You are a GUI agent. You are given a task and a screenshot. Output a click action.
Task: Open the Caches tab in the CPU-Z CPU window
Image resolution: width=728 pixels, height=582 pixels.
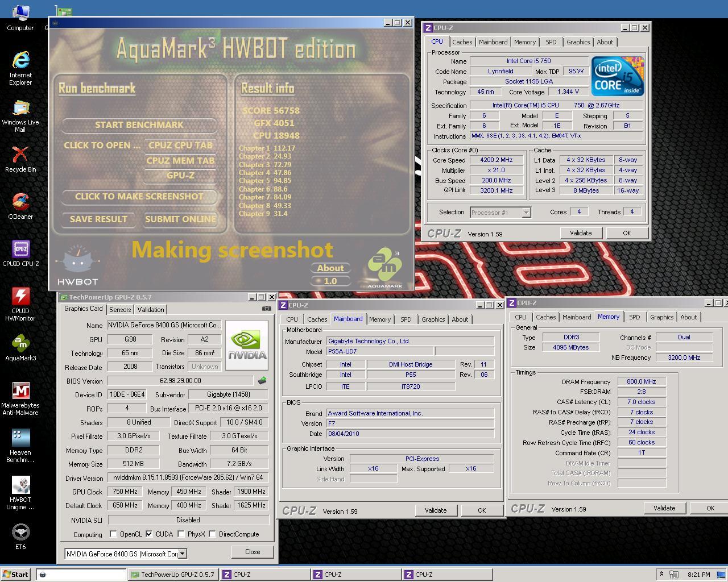(462, 42)
